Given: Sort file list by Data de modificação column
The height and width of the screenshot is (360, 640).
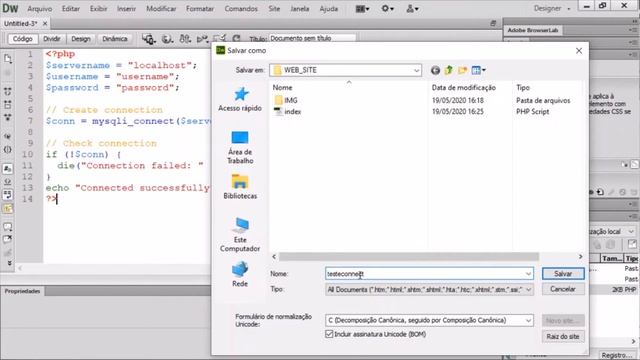Looking at the screenshot, I should pos(464,87).
